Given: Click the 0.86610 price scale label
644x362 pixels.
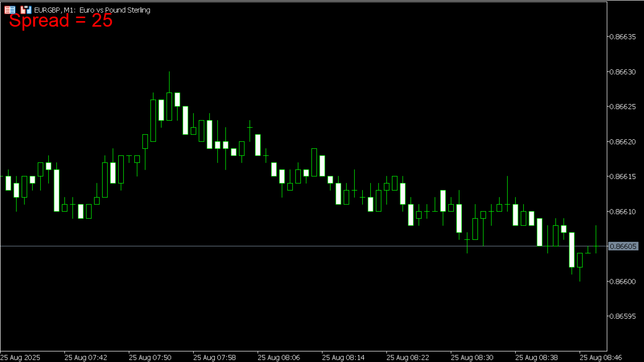Looking at the screenshot, I should (622, 212).
